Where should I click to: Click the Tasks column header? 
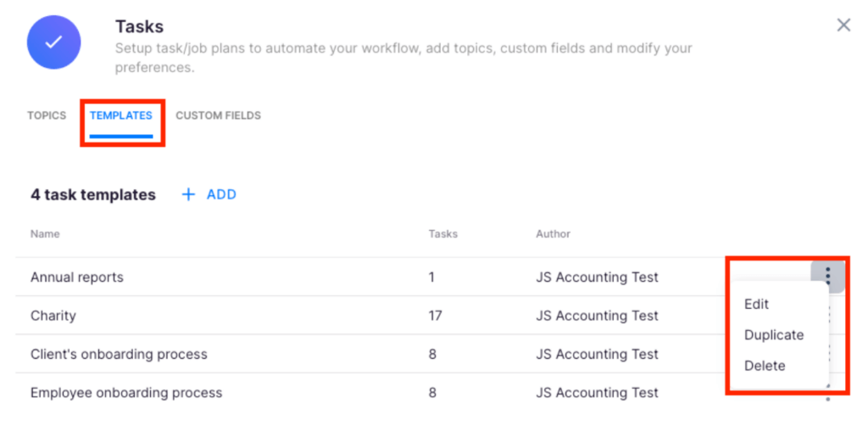[442, 233]
